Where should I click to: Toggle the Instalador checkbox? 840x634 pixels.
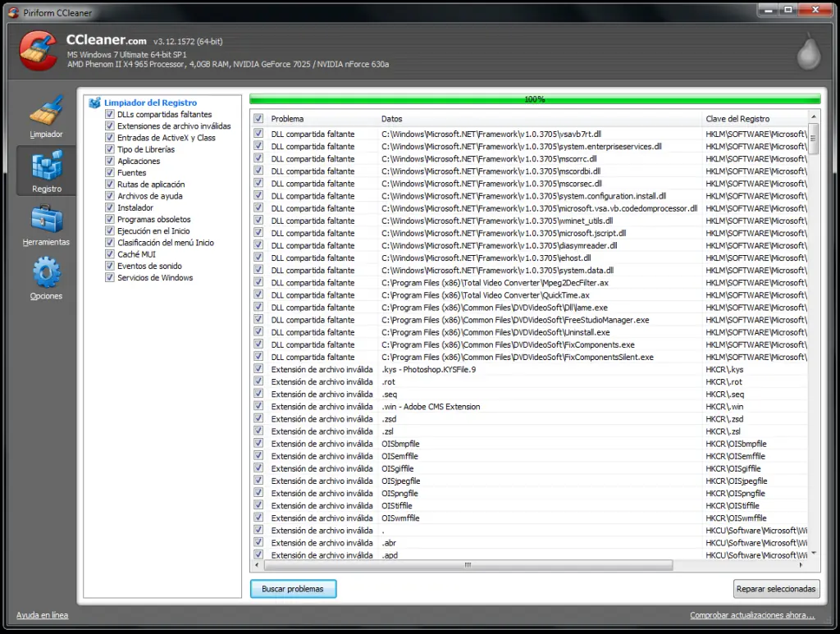(110, 208)
